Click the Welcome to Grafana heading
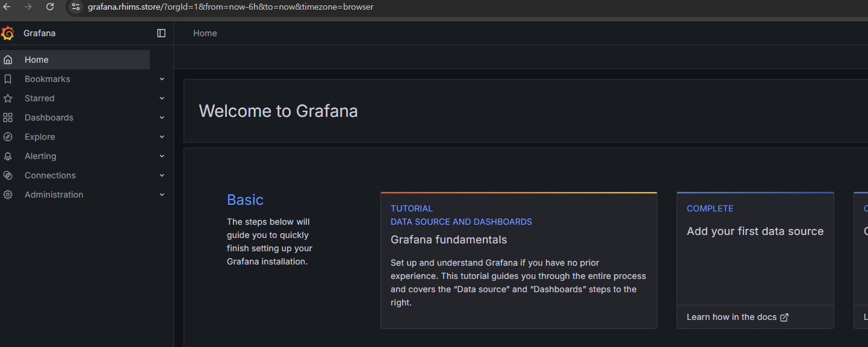868x347 pixels. tap(278, 111)
